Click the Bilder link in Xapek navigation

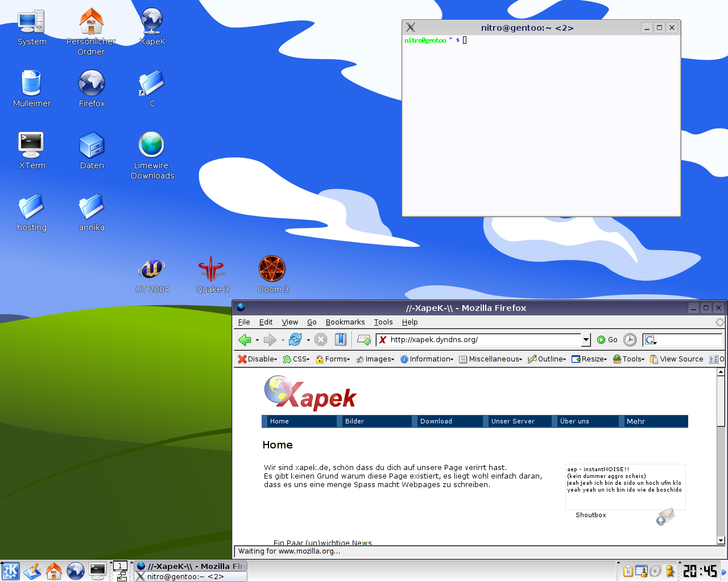coord(354,421)
